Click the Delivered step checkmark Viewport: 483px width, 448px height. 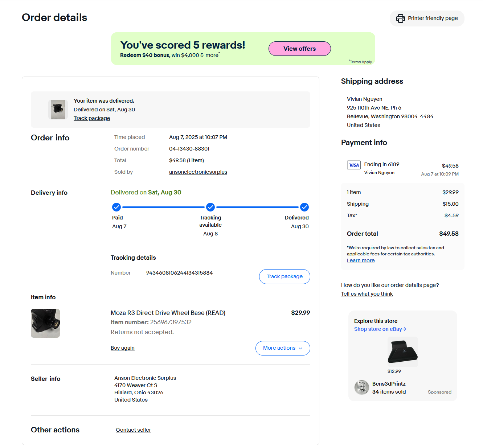[304, 207]
